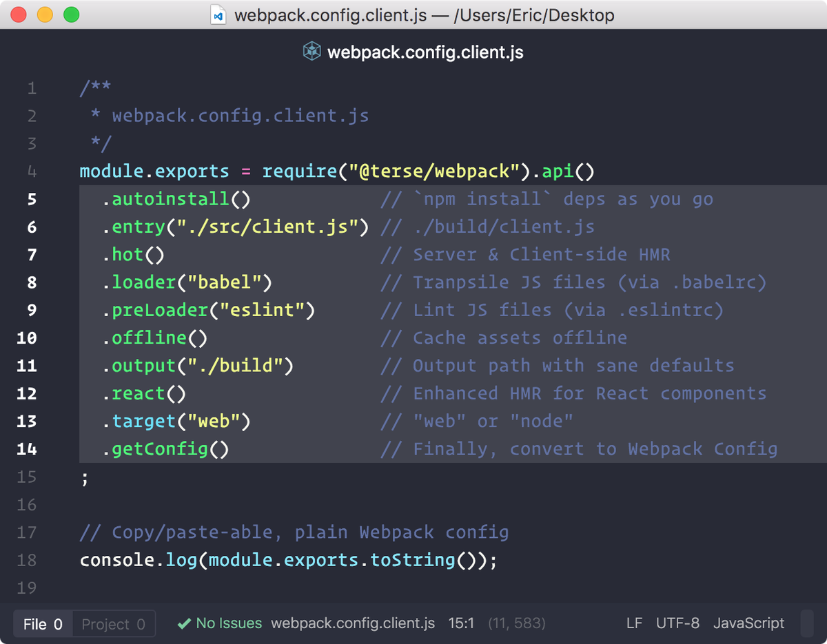
Task: Click the .target("web") call
Action: click(176, 422)
